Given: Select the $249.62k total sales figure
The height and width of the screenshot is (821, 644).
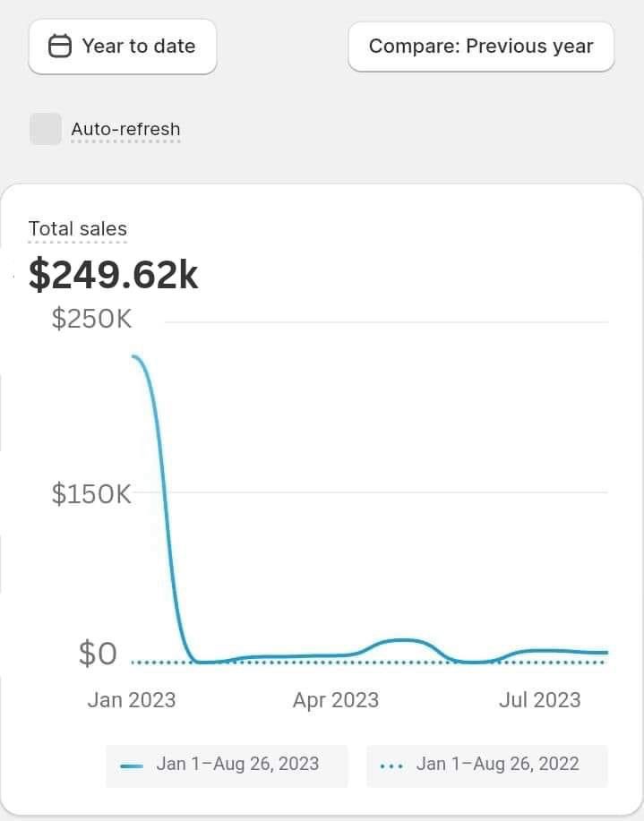Looking at the screenshot, I should click(114, 274).
